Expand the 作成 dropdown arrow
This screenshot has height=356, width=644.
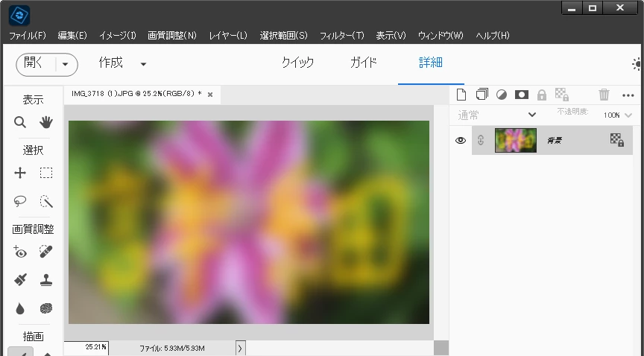(x=143, y=64)
